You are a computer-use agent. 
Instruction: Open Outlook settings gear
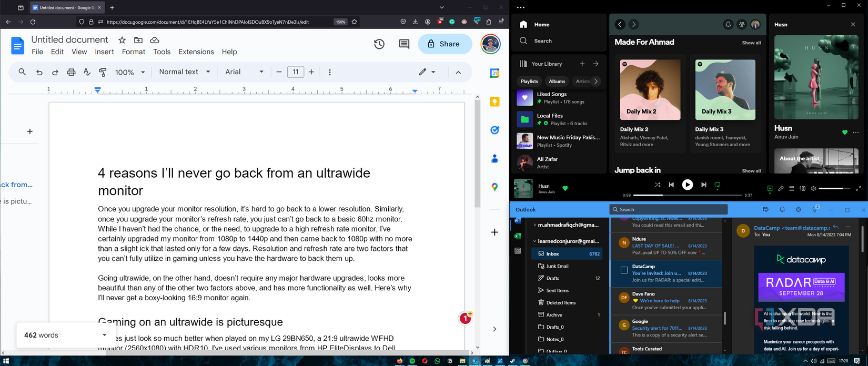[799, 209]
